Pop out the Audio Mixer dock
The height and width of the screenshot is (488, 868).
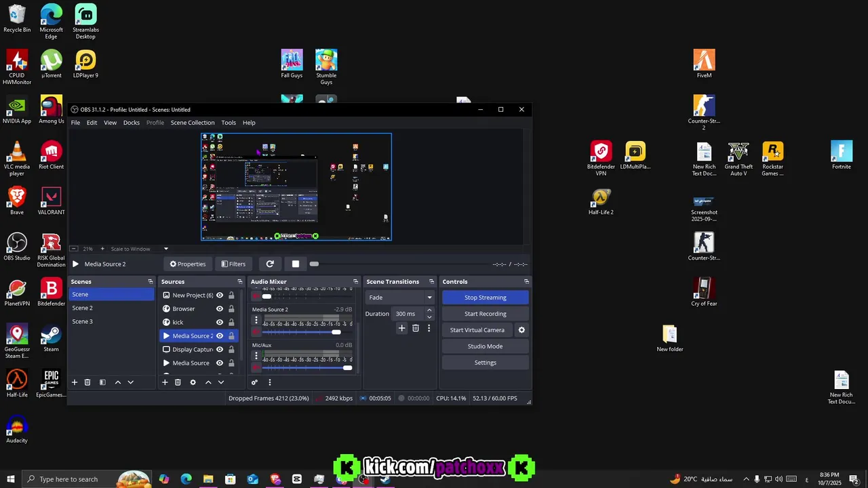click(355, 281)
